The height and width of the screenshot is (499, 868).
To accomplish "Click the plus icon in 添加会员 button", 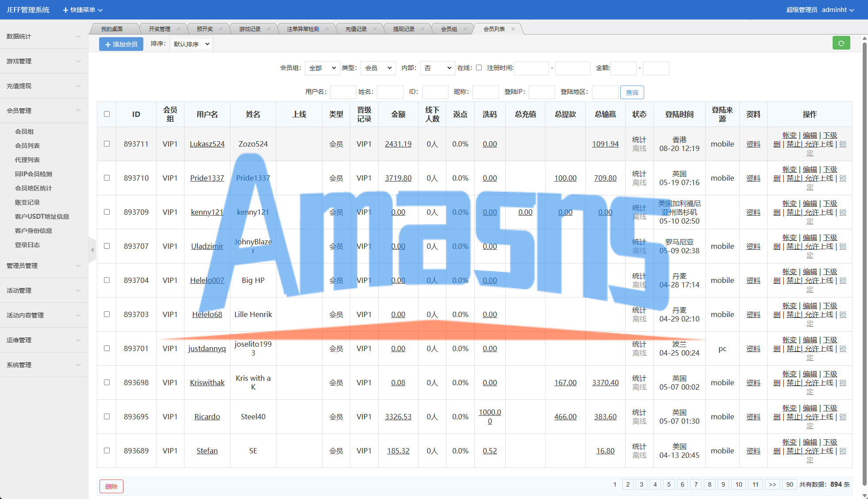I will tap(108, 45).
